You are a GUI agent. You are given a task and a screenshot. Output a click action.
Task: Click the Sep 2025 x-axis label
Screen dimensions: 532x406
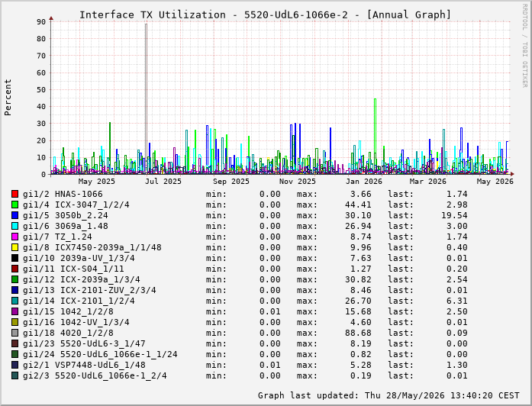(231, 182)
